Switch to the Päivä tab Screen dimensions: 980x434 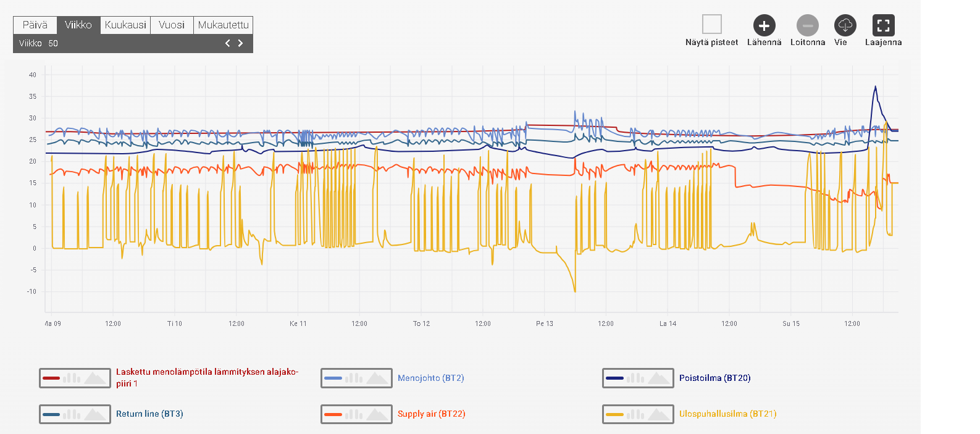pyautogui.click(x=35, y=25)
